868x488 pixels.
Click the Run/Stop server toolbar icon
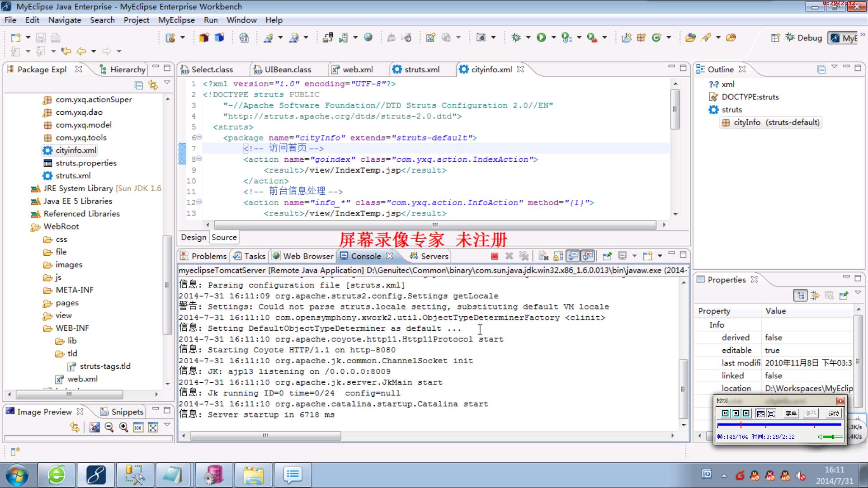coord(343,38)
